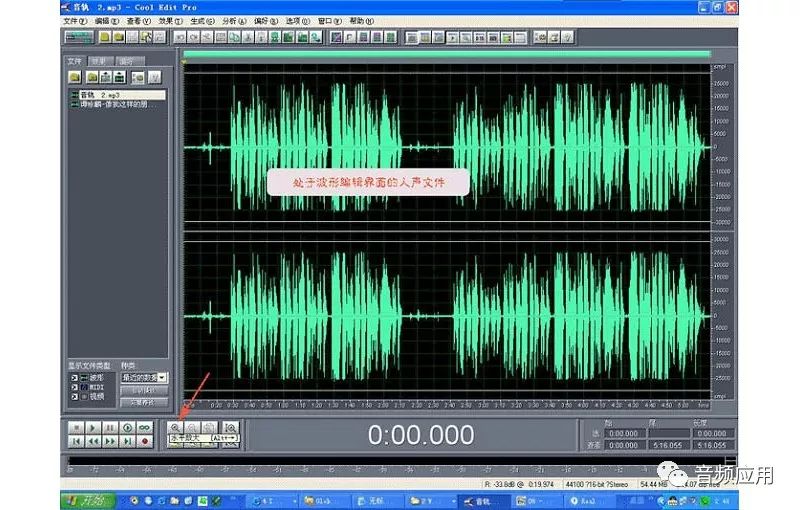
Task: Click the horizontal Zoom In magnifier icon
Action: 175,427
